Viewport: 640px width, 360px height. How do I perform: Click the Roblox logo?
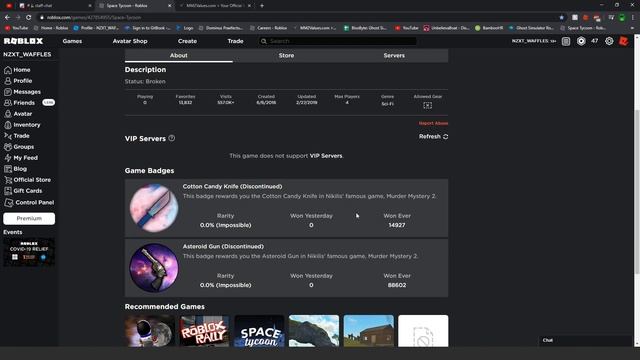click(23, 41)
